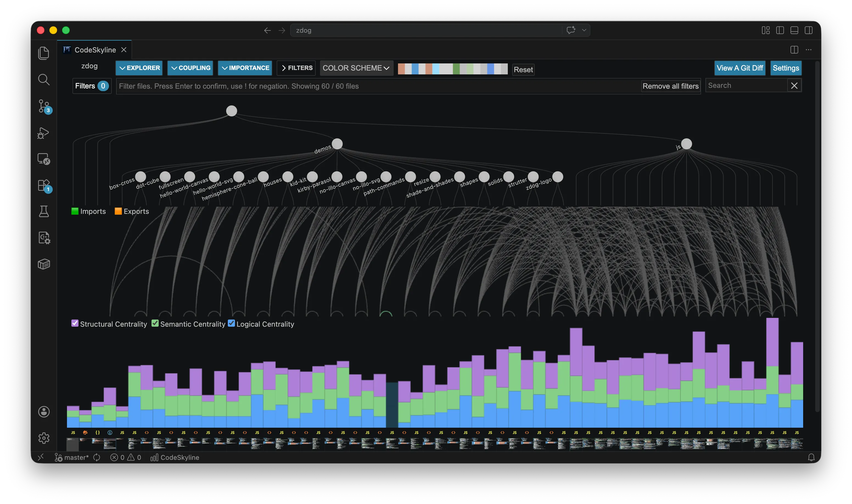The image size is (852, 504).
Task: Go forward with the right arrow
Action: pos(282,30)
